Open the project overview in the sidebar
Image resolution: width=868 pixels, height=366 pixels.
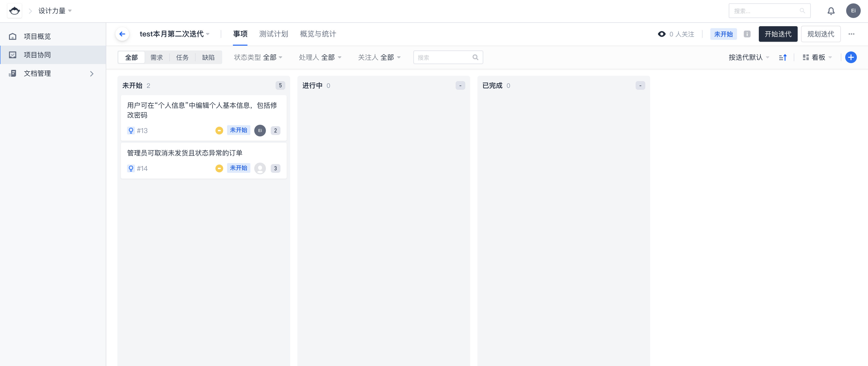(x=37, y=36)
